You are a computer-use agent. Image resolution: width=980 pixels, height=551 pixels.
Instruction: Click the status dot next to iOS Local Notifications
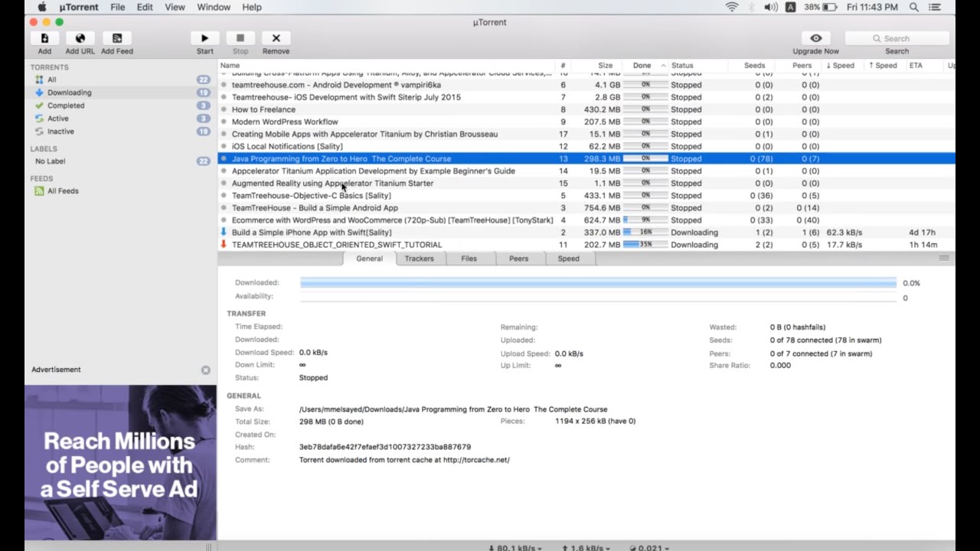224,146
